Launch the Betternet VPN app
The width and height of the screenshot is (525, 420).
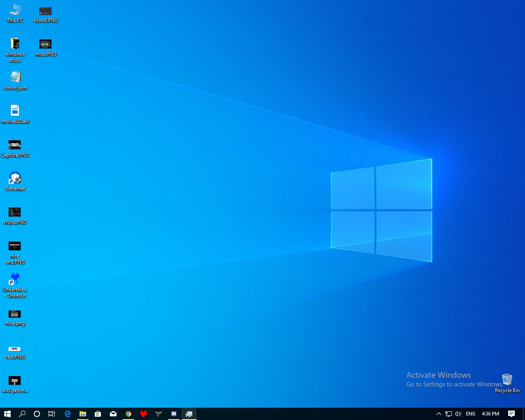(x=15, y=178)
